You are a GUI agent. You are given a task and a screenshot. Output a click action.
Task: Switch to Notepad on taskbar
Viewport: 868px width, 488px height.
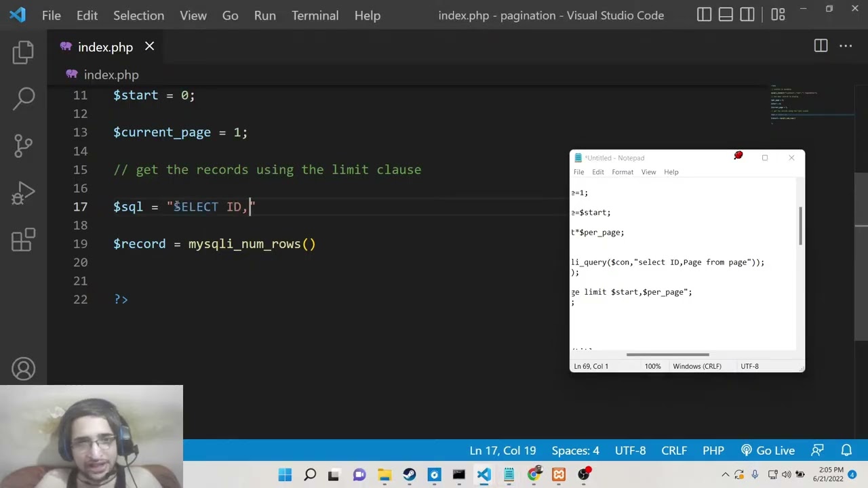point(509,474)
